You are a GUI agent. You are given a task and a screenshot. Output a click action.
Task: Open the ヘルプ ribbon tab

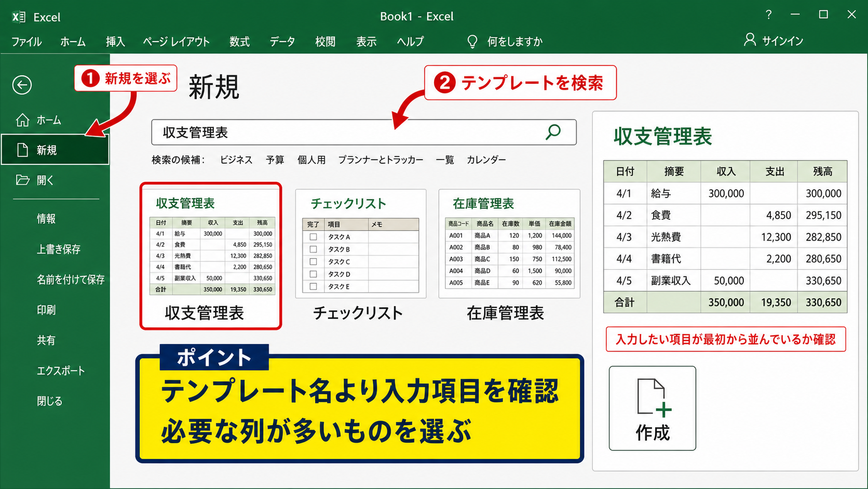pyautogui.click(x=410, y=42)
